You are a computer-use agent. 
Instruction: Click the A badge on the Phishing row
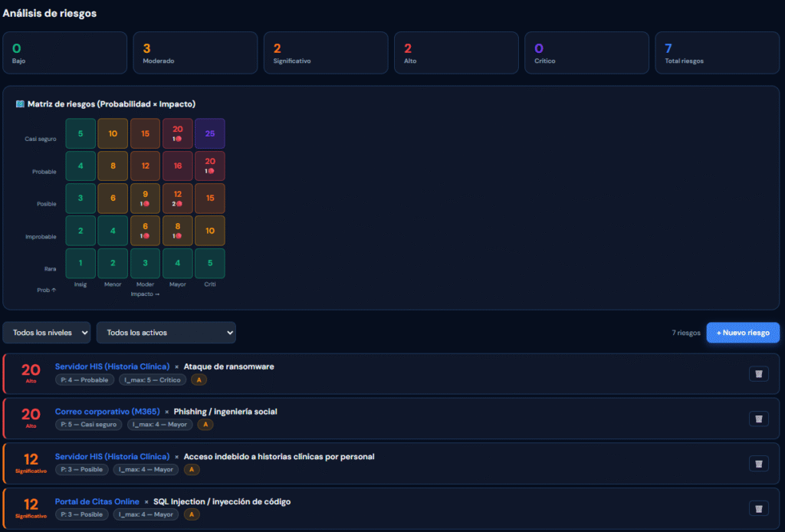[205, 425]
